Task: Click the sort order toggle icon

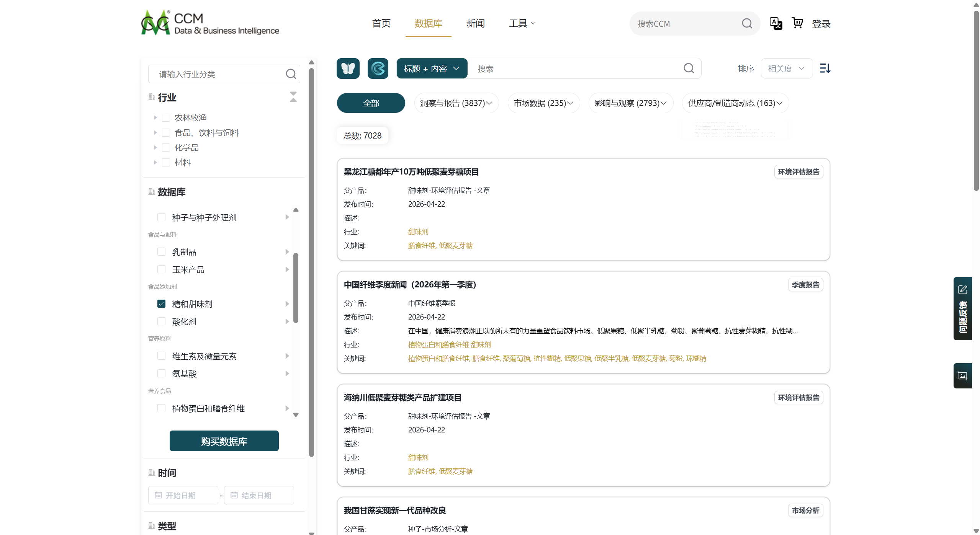Action: (x=825, y=69)
